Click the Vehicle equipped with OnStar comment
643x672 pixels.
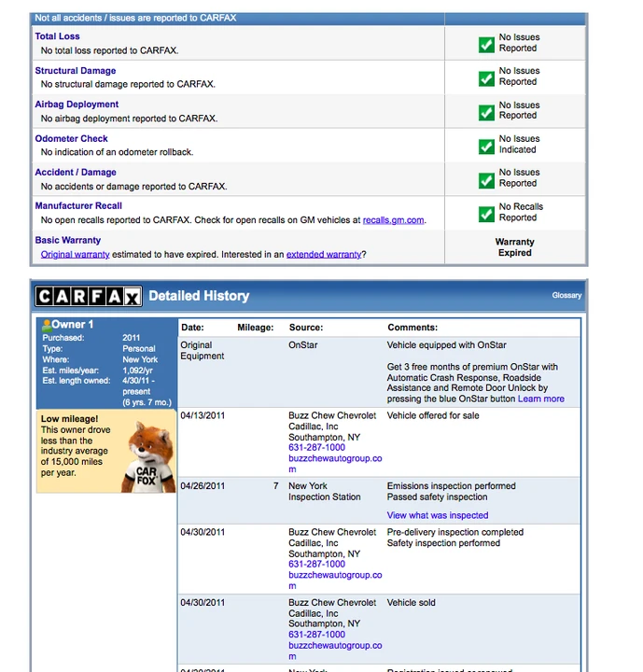point(447,345)
